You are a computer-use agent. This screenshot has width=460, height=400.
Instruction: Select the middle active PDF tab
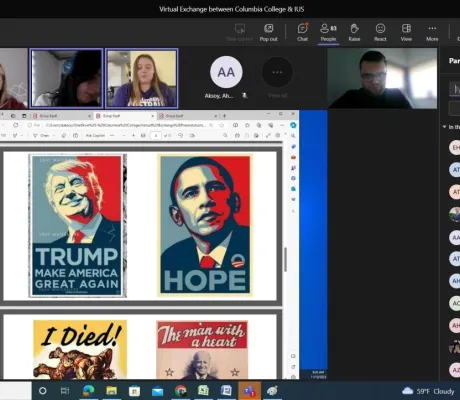125,116
